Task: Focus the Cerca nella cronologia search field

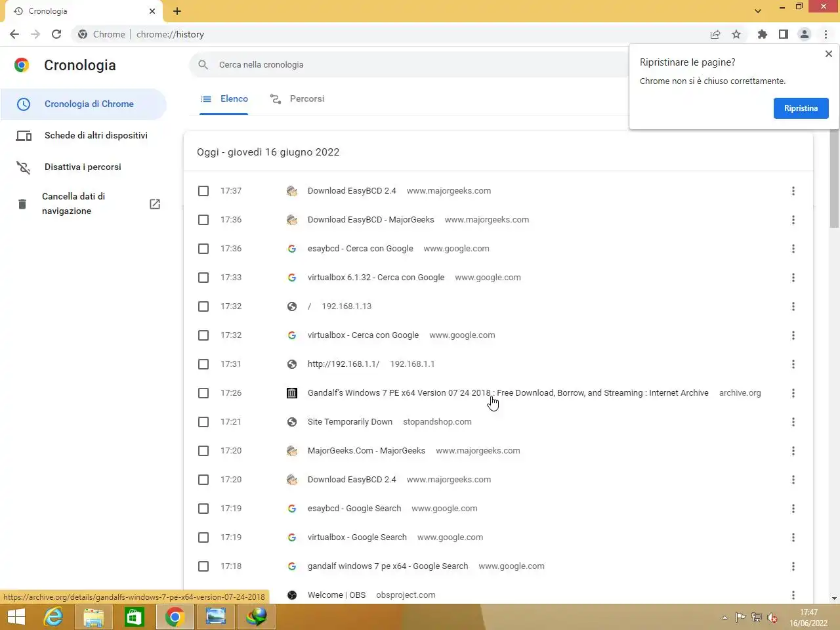Action: tap(420, 64)
